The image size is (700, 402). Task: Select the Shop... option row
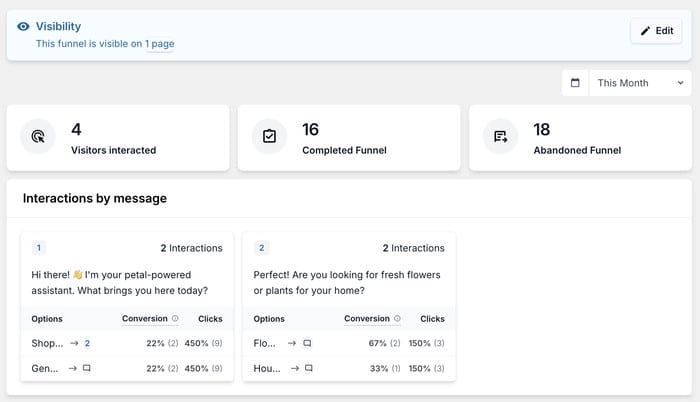[x=127, y=343]
